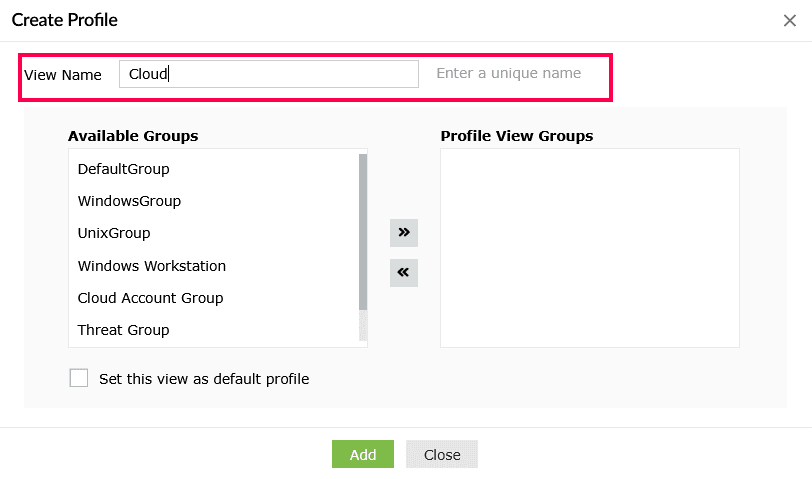This screenshot has height=479, width=812.
Task: Click the gray Close button
Action: tap(442, 455)
